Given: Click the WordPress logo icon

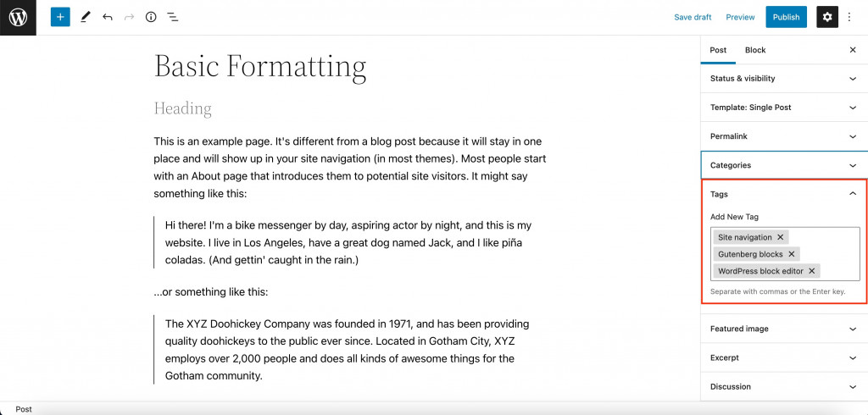Looking at the screenshot, I should tap(18, 17).
